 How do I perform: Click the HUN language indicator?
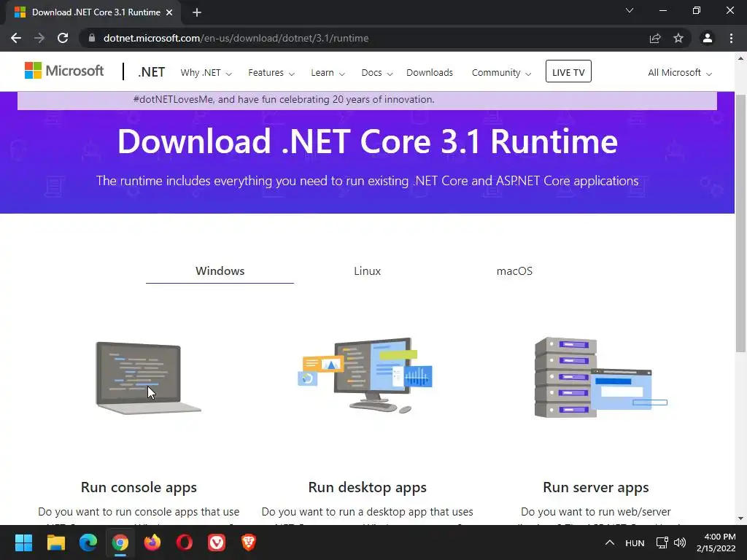pyautogui.click(x=635, y=542)
